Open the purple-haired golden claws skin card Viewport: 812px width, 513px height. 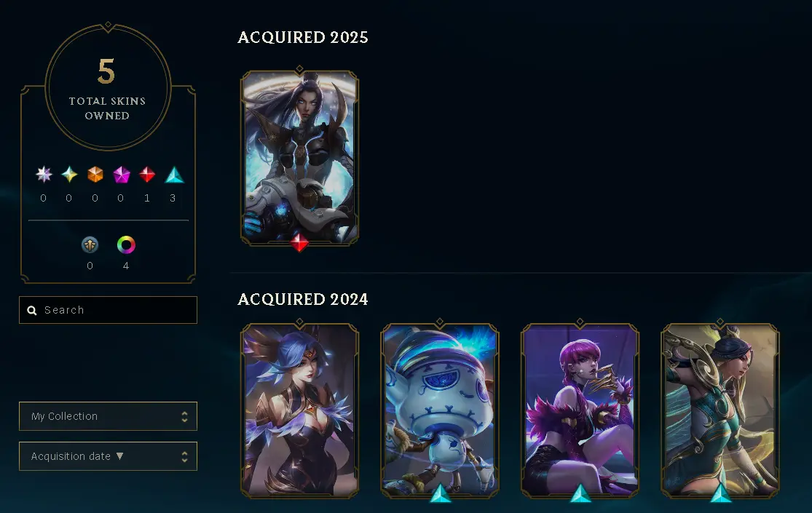580,411
